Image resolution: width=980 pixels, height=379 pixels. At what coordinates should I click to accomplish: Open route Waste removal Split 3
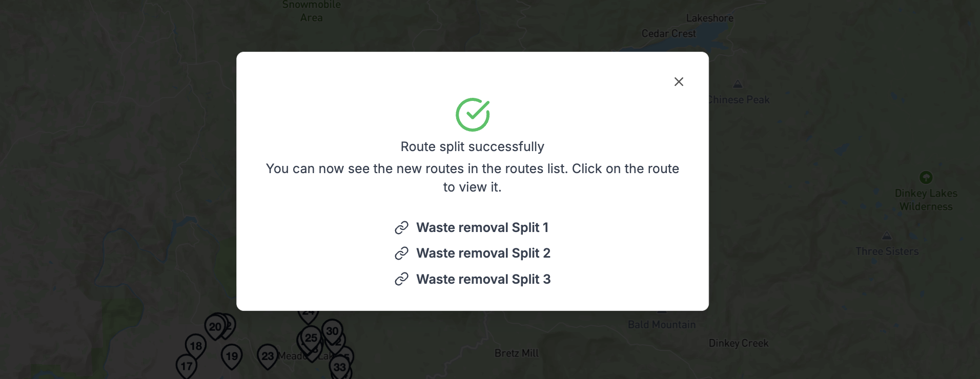pyautogui.click(x=483, y=279)
